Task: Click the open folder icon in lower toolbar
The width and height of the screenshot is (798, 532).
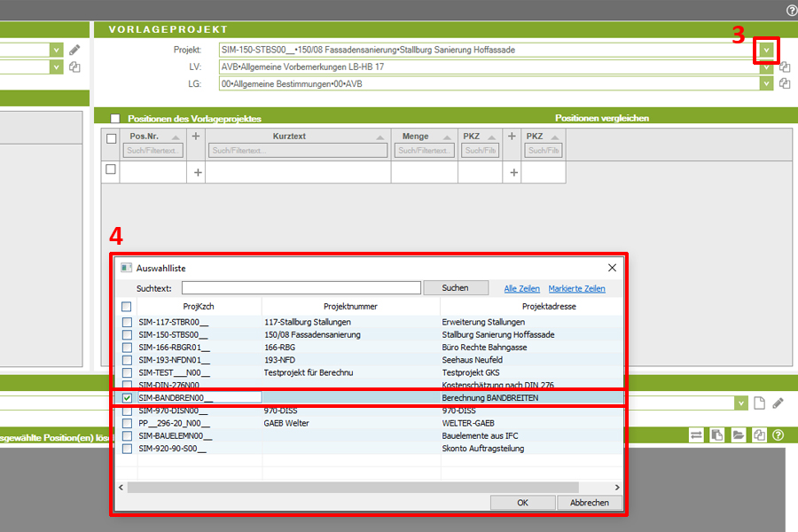Action: point(738,435)
